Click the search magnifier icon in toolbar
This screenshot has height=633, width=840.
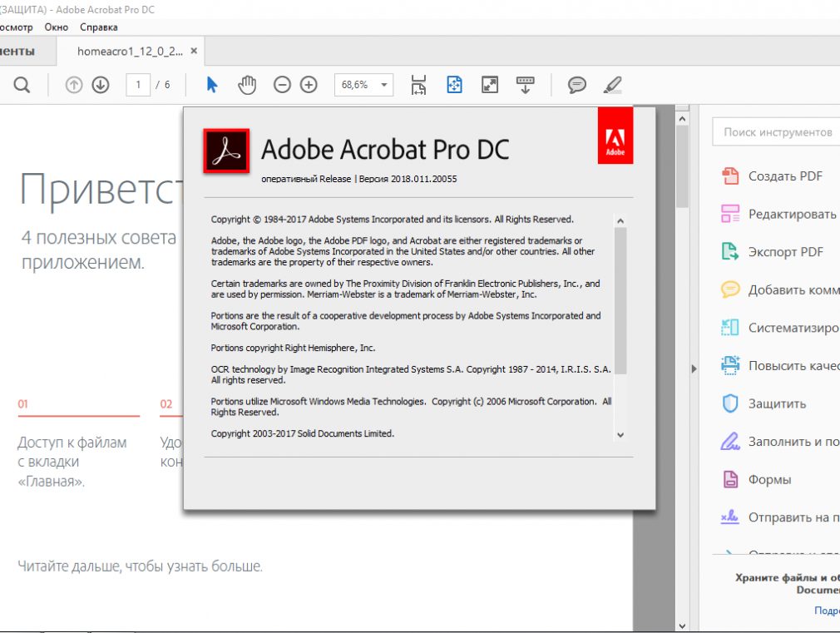(22, 85)
